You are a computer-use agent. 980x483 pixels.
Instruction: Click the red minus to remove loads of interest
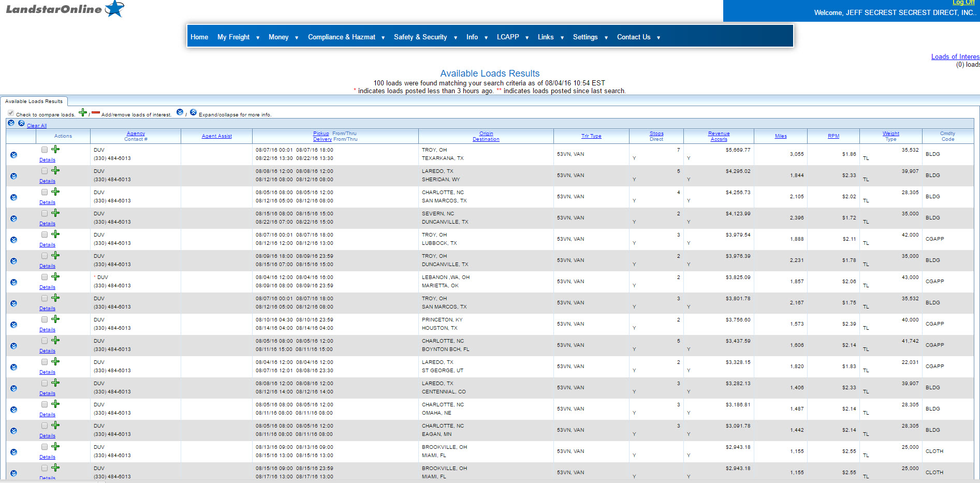point(96,113)
